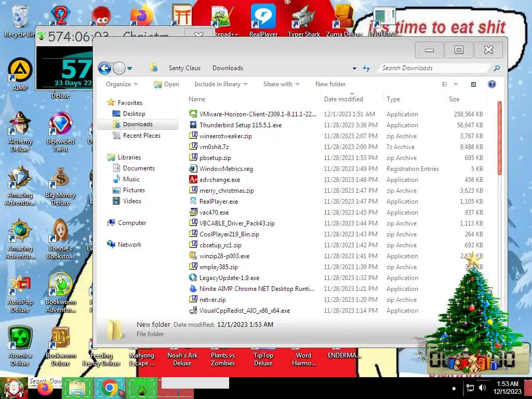The image size is (532, 399).
Task: Open Bonnie's Bookstore desktop shortcut
Action: (60, 239)
